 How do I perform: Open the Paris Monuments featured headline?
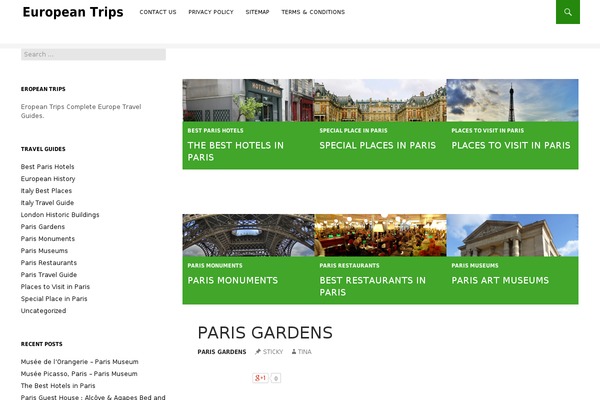(x=232, y=281)
